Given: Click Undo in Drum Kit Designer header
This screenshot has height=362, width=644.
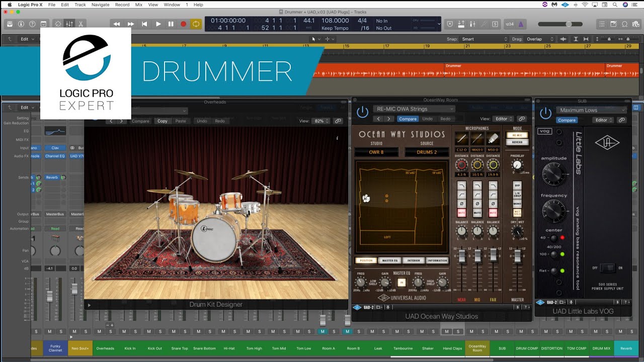Looking at the screenshot, I should 202,121.
